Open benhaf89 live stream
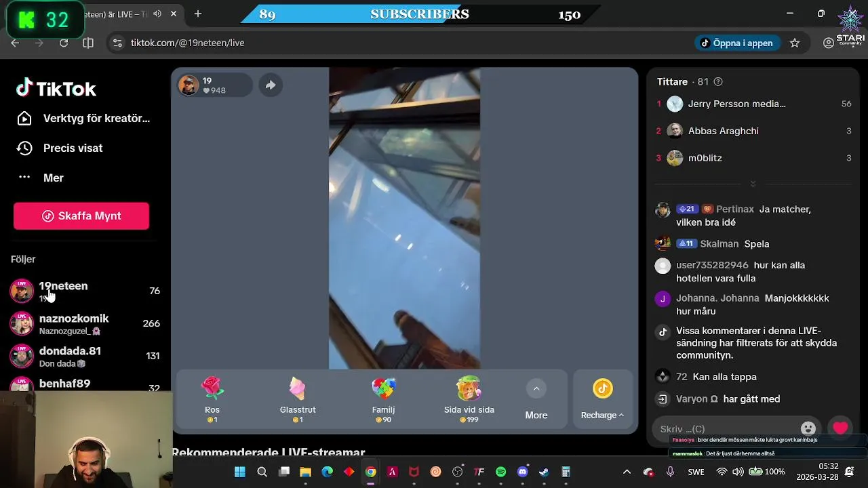The image size is (868, 488). coord(85,384)
